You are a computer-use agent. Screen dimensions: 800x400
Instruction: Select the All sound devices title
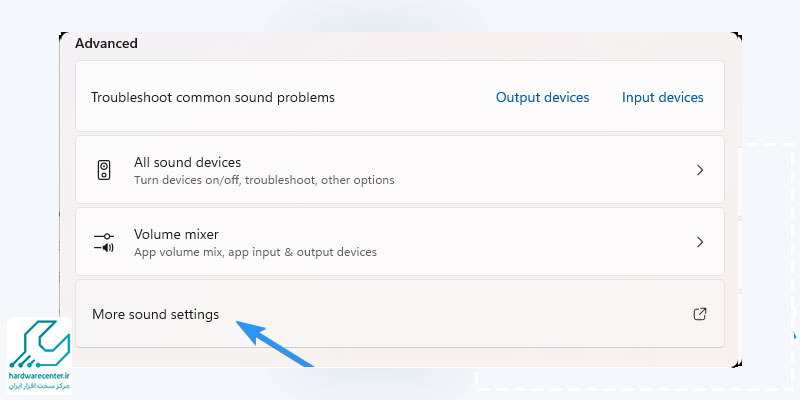pos(187,162)
